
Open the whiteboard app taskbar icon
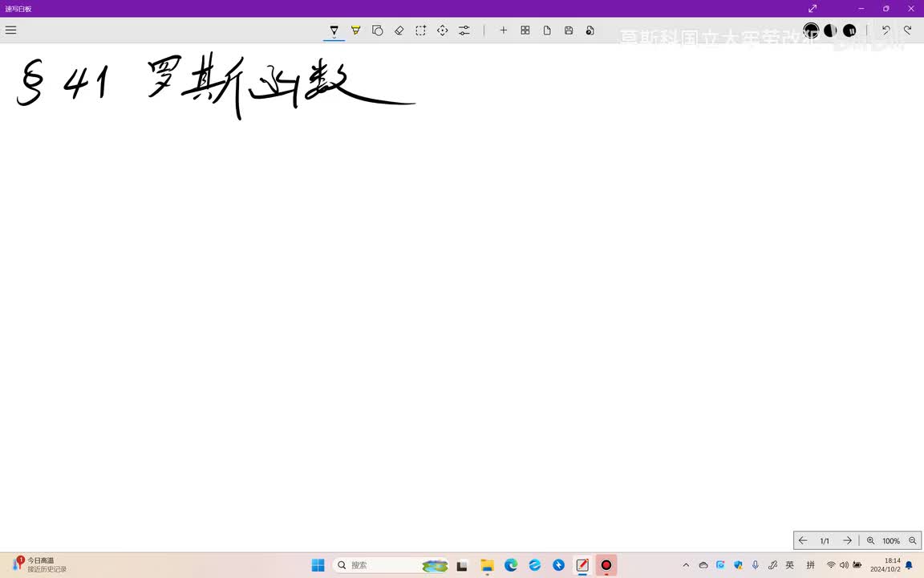coord(582,565)
